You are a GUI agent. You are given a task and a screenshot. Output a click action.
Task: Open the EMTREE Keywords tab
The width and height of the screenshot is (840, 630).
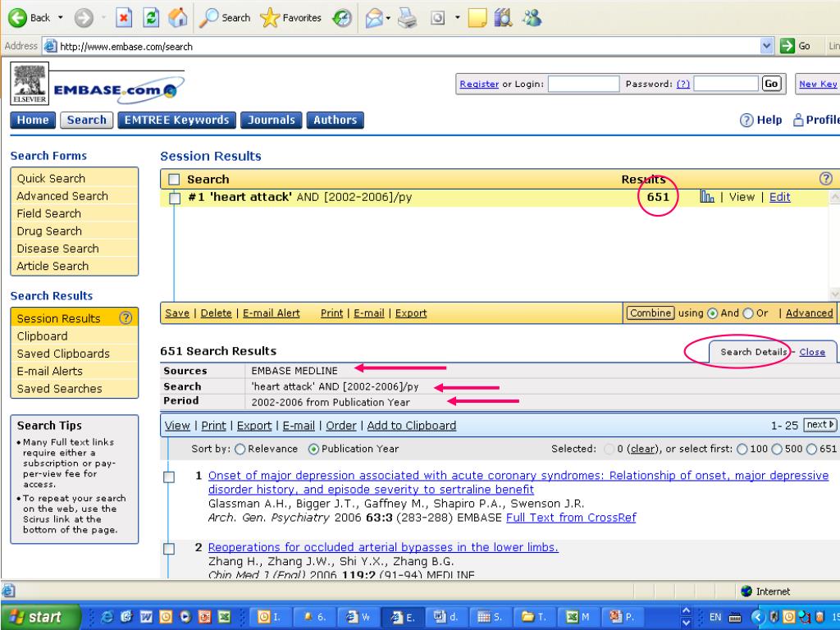[177, 120]
